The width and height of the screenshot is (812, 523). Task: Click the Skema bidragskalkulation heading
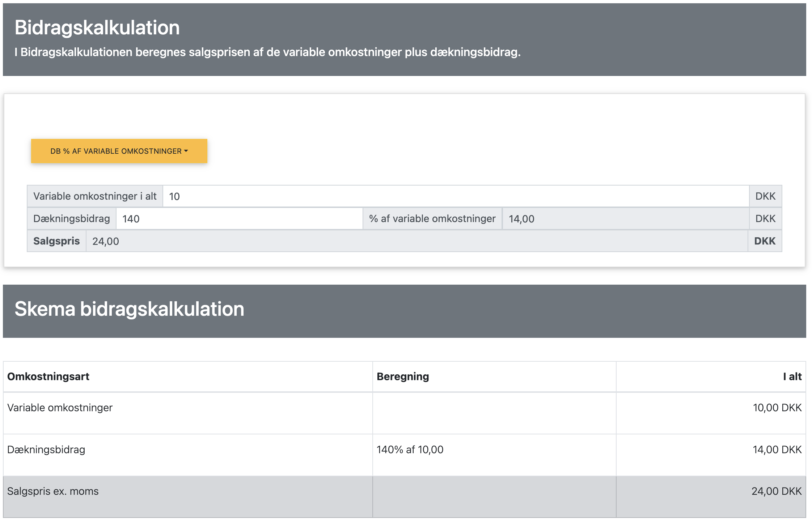[x=129, y=309]
